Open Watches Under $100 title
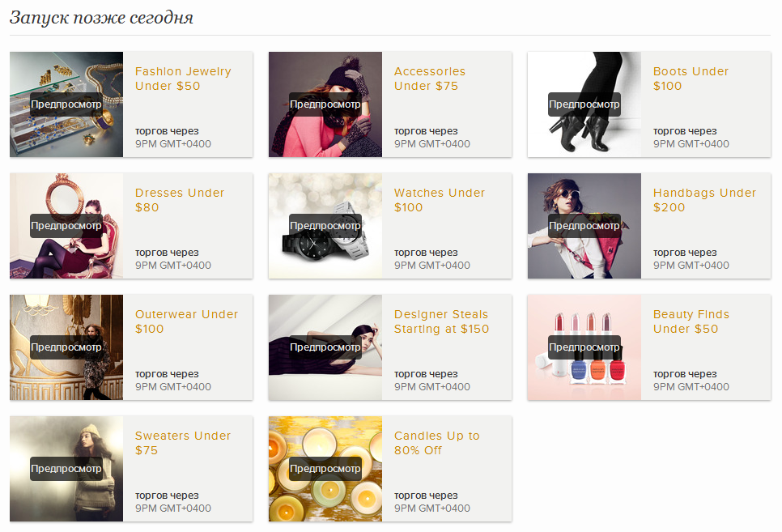The width and height of the screenshot is (782, 532). pos(440,200)
